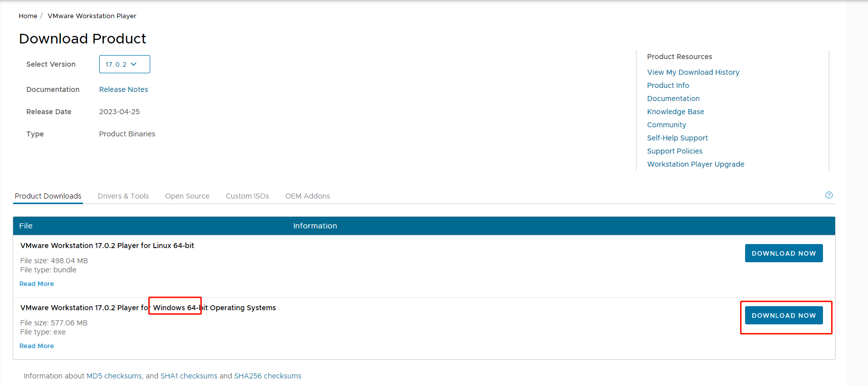Select the Product Downloads tab
The height and width of the screenshot is (385, 868).
coord(48,196)
